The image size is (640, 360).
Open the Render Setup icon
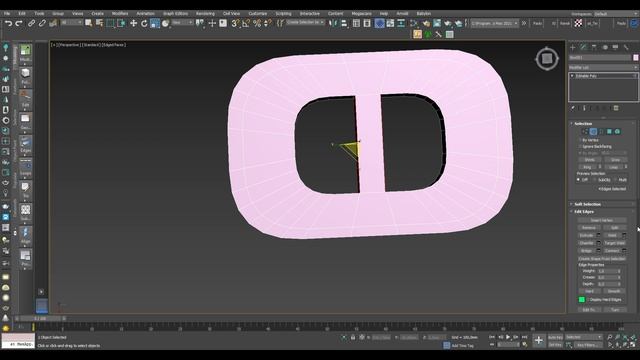pyautogui.click(x=426, y=23)
